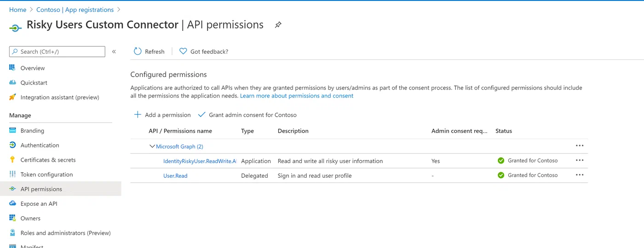Screen dimensions: 644x248
Task: Open Learn more about permissions and consent link
Action: [297, 96]
